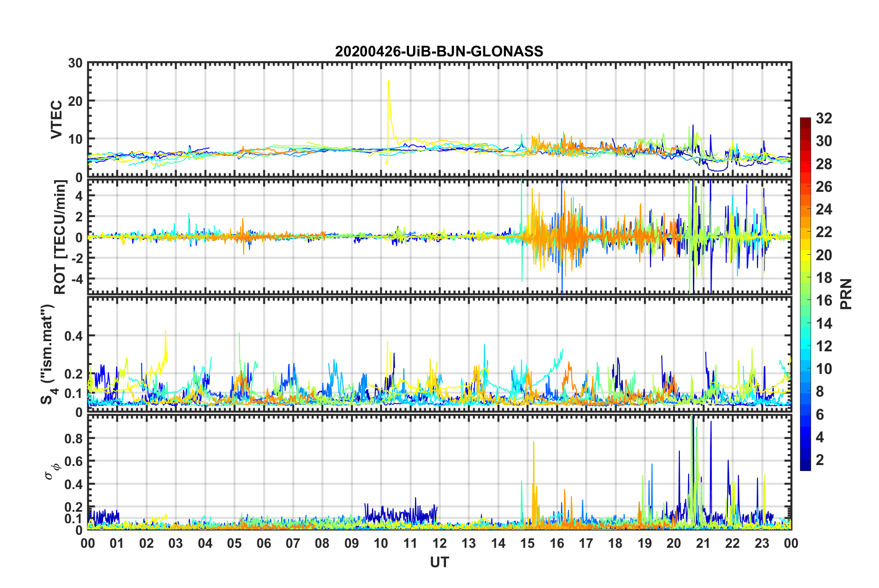
Task: Click the sigma phi tick label 0.2
Action: coord(74,507)
